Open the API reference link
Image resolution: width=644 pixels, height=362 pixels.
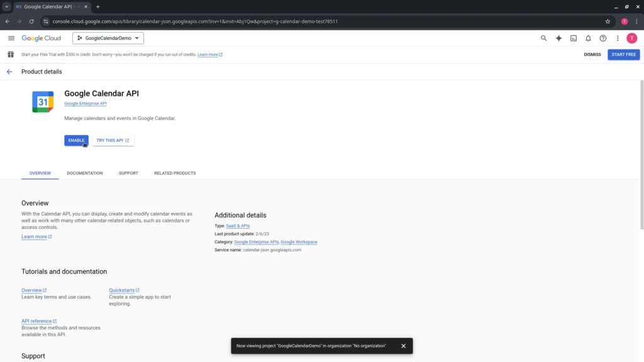(39, 321)
